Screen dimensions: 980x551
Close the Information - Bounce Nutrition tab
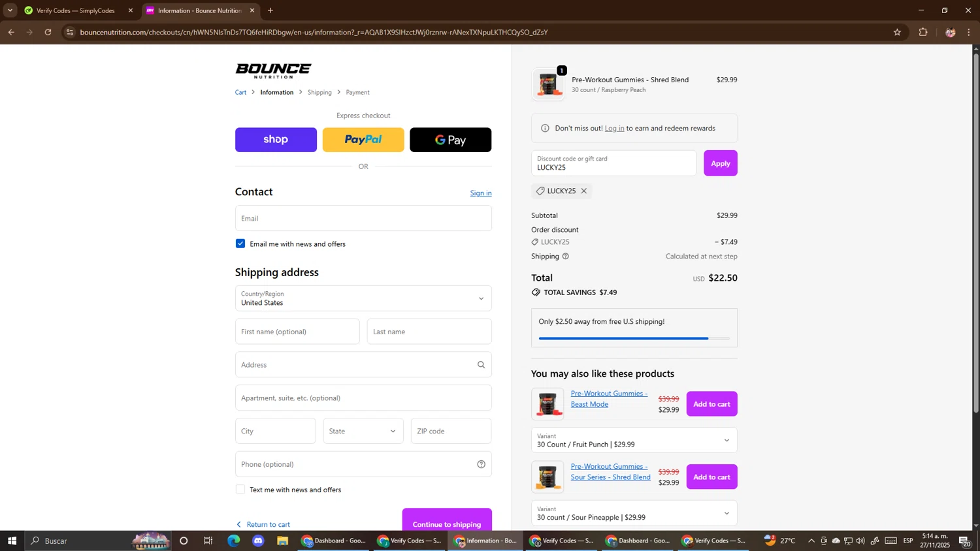[x=252, y=10]
